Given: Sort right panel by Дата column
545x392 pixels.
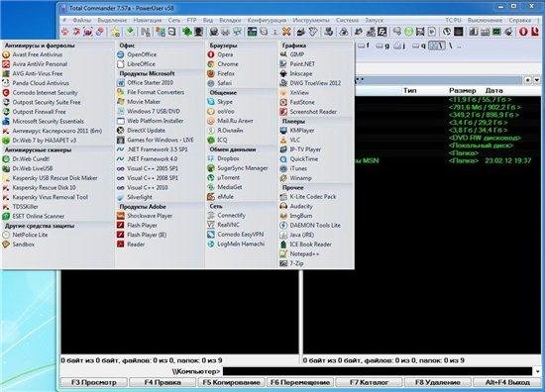Looking at the screenshot, I should (x=493, y=91).
